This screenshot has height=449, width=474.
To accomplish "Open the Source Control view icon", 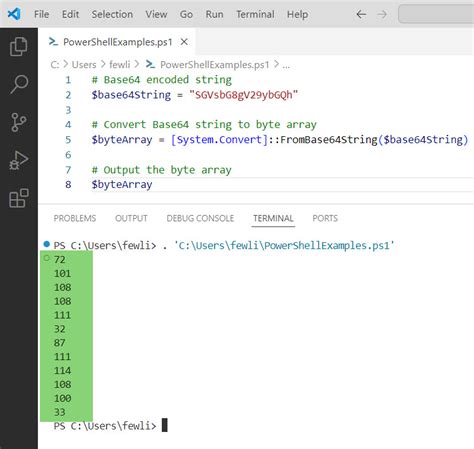I will (x=19, y=122).
